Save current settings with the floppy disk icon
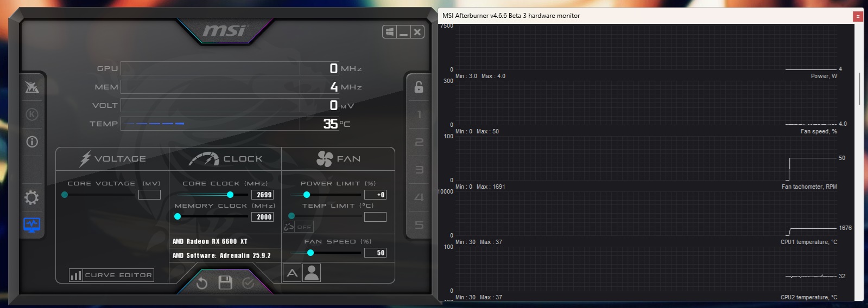This screenshot has height=308, width=868. (x=225, y=283)
